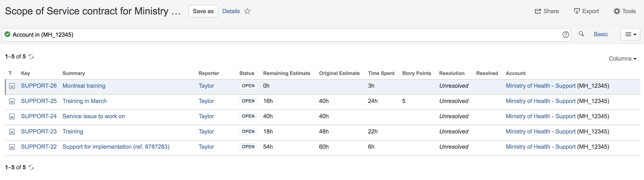Open the Montreal training issue summary
644x180 pixels.
[84, 86]
